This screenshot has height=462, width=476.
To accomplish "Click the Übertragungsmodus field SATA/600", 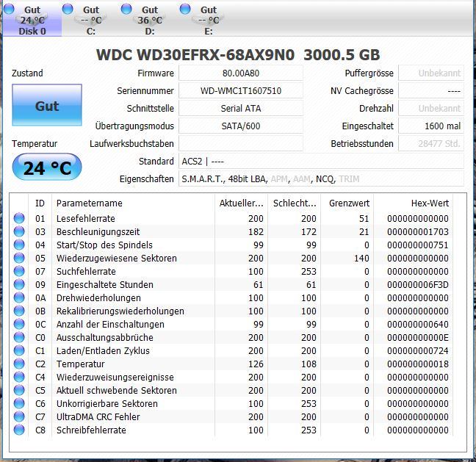I will coord(241,126).
